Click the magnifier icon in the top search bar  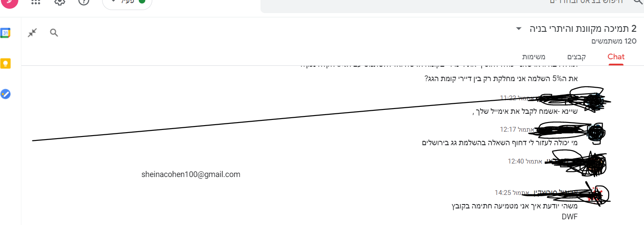coord(630,2)
